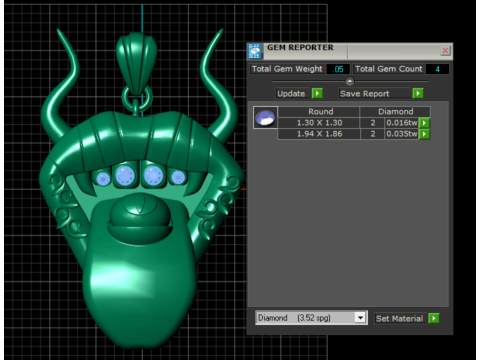Close the Gem Reporter panel
Viewport: 480px width, 360px height.
pos(445,51)
